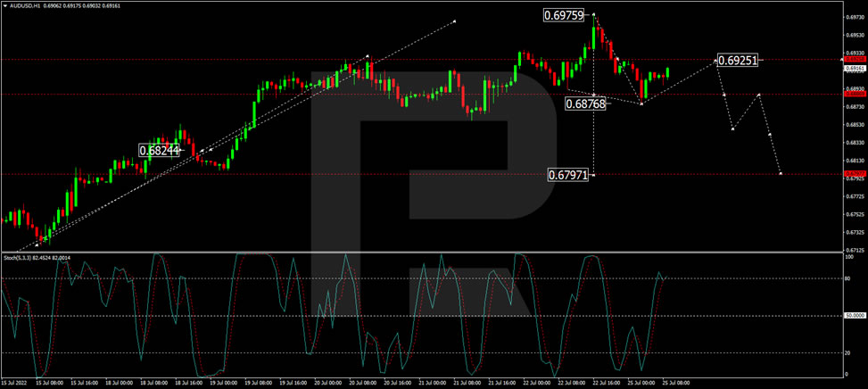Click the 0.68244 price label
868x389 pixels.
[x=160, y=150]
